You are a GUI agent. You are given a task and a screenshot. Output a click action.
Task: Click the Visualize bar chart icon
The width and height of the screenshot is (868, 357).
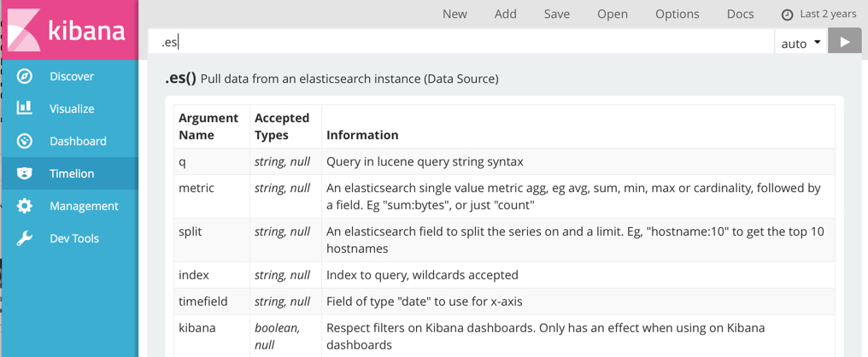(25, 108)
